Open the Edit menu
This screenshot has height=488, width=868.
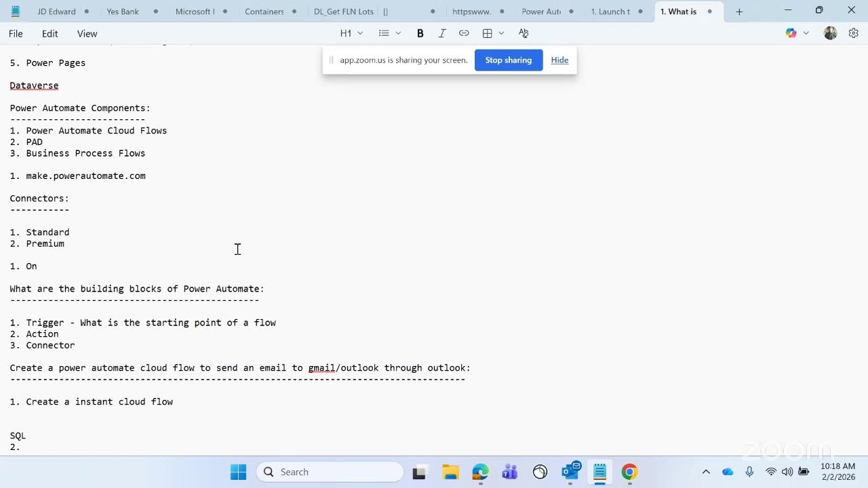[50, 33]
